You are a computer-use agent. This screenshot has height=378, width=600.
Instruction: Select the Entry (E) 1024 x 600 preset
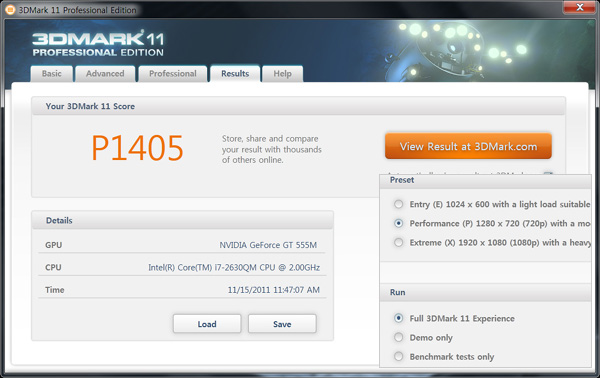tap(398, 204)
